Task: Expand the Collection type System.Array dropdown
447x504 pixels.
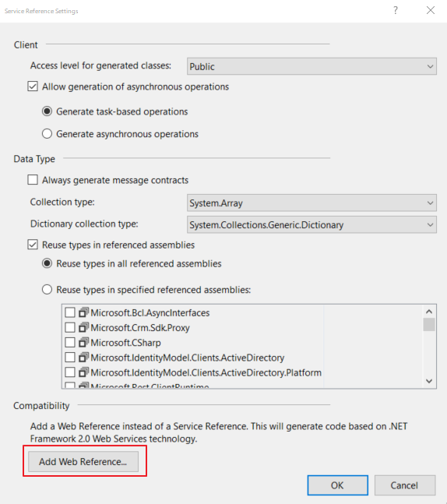Action: pyautogui.click(x=311, y=203)
